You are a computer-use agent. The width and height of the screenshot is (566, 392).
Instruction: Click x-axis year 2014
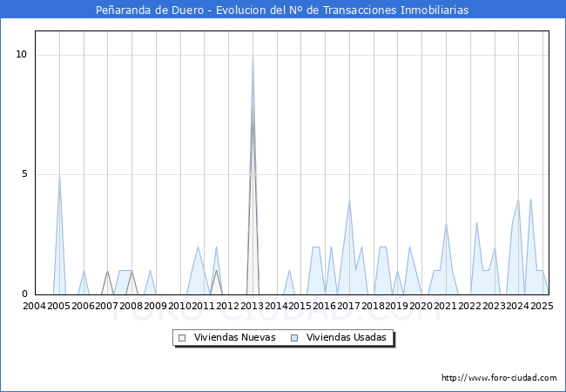pyautogui.click(x=277, y=306)
